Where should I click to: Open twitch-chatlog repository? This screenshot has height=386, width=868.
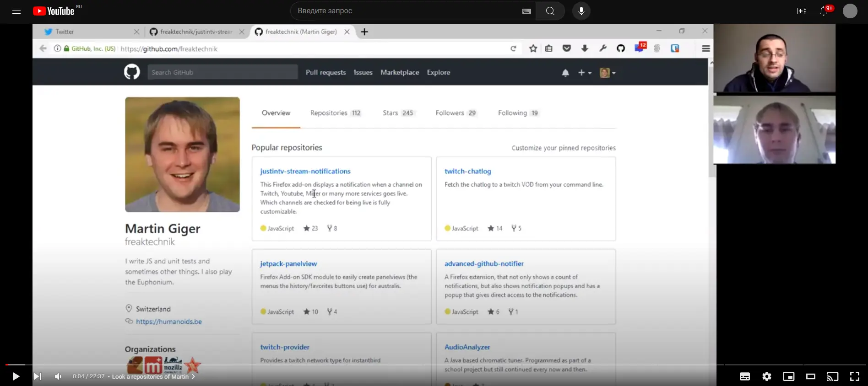468,171
